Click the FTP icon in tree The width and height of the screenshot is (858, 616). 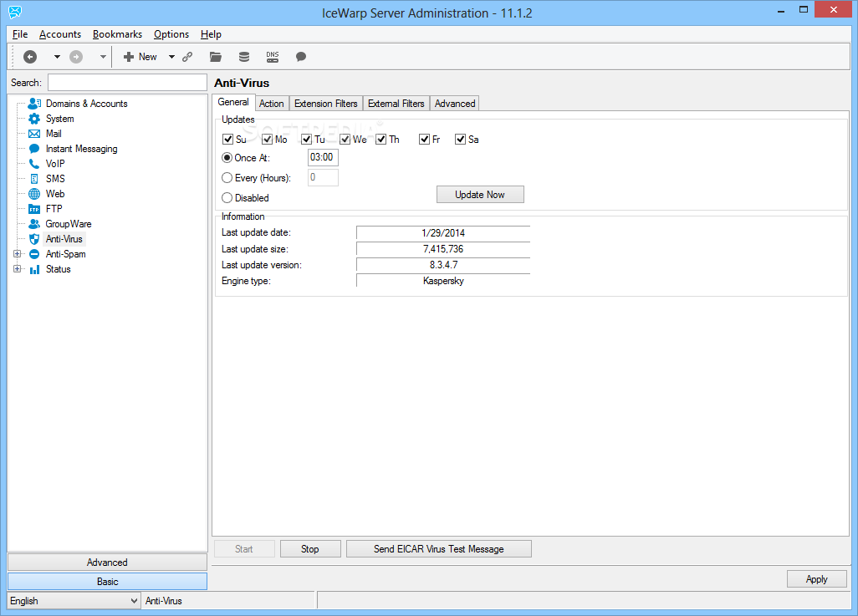(34, 209)
